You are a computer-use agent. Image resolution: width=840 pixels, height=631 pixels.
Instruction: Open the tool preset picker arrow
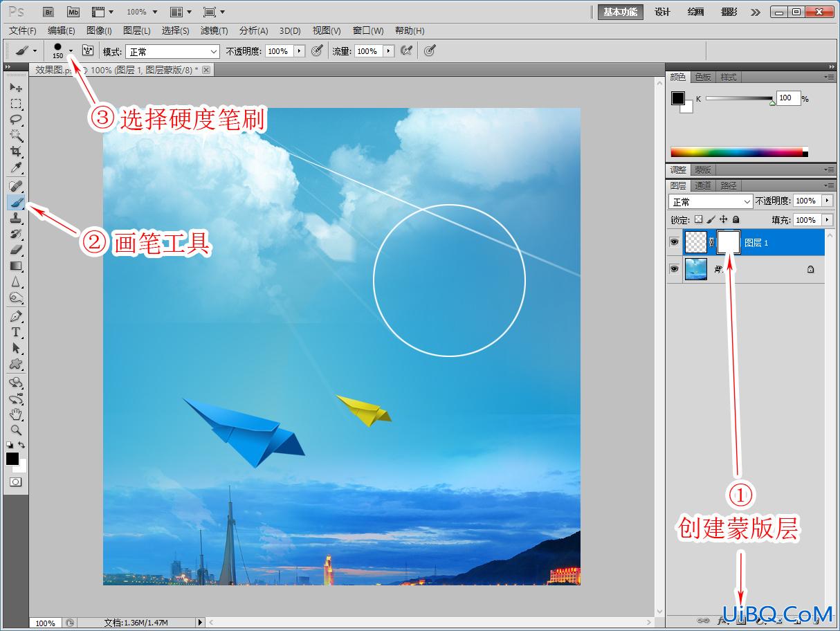point(35,51)
